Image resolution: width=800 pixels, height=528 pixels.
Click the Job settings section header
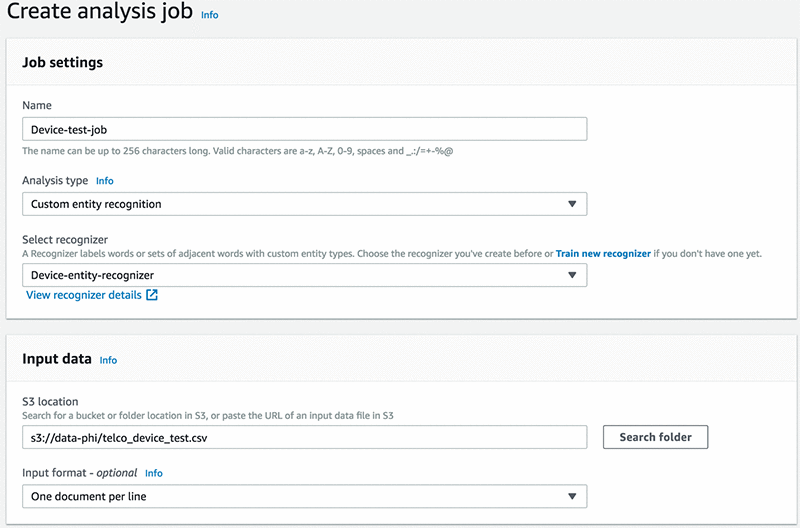[x=62, y=62]
